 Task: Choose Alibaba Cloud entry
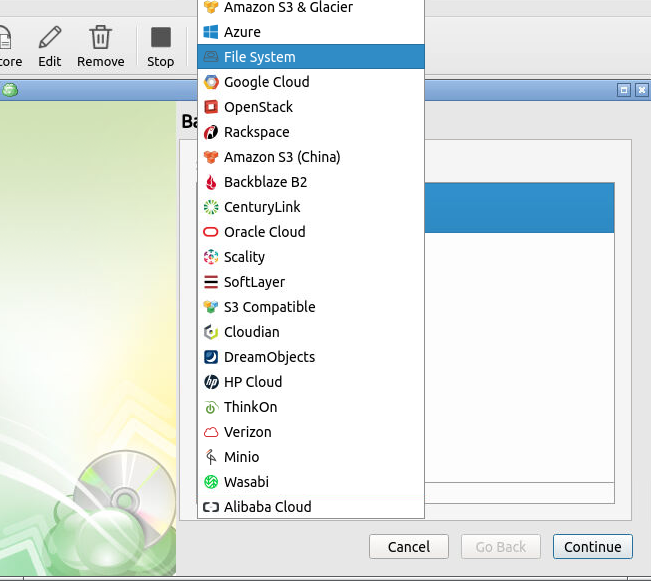pyautogui.click(x=311, y=507)
